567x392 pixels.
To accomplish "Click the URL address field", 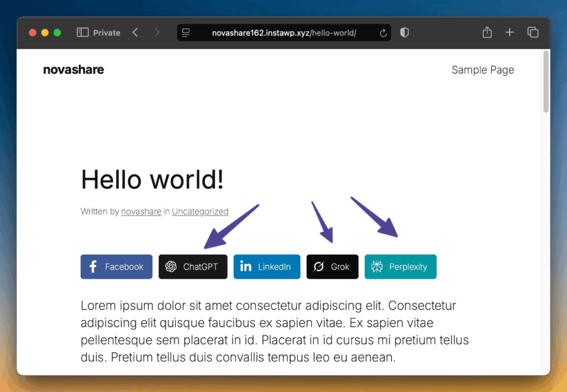I will click(x=283, y=33).
